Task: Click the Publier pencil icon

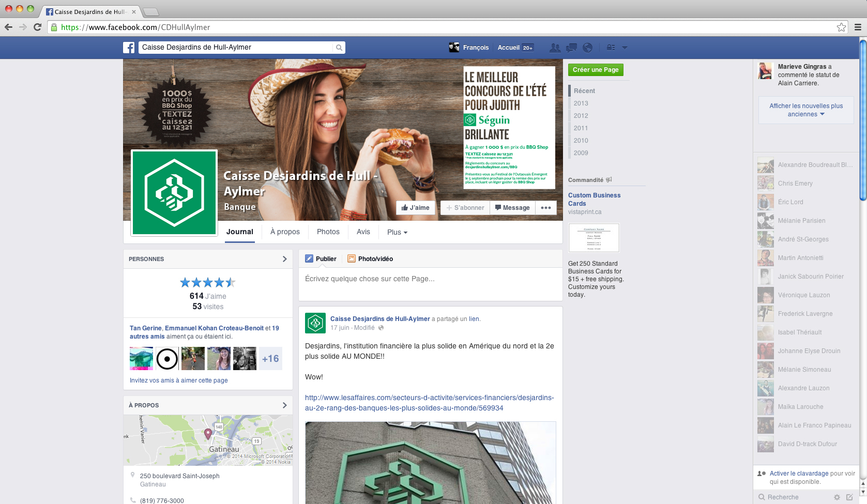Action: click(x=309, y=258)
